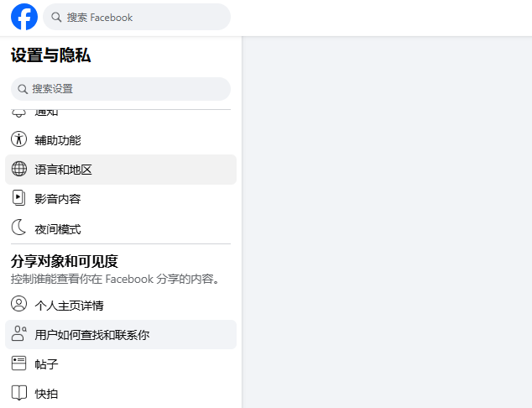Select 语言和地区 menu item
The height and width of the screenshot is (408, 532).
tap(121, 170)
